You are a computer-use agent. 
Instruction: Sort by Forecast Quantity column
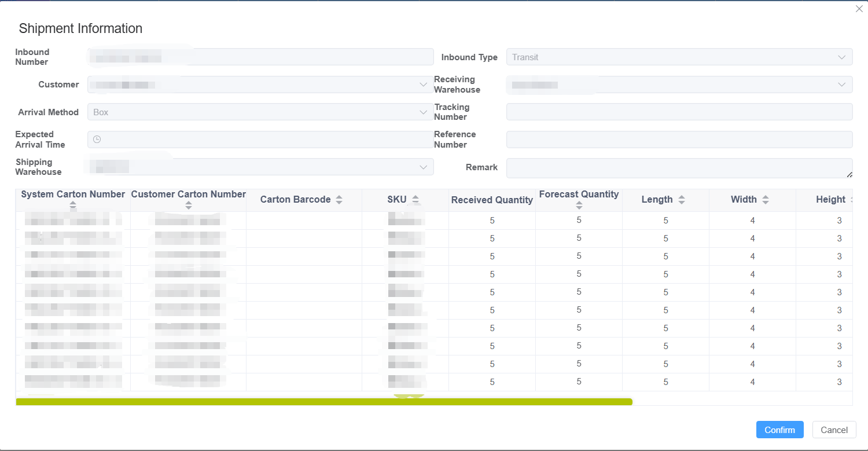click(579, 205)
